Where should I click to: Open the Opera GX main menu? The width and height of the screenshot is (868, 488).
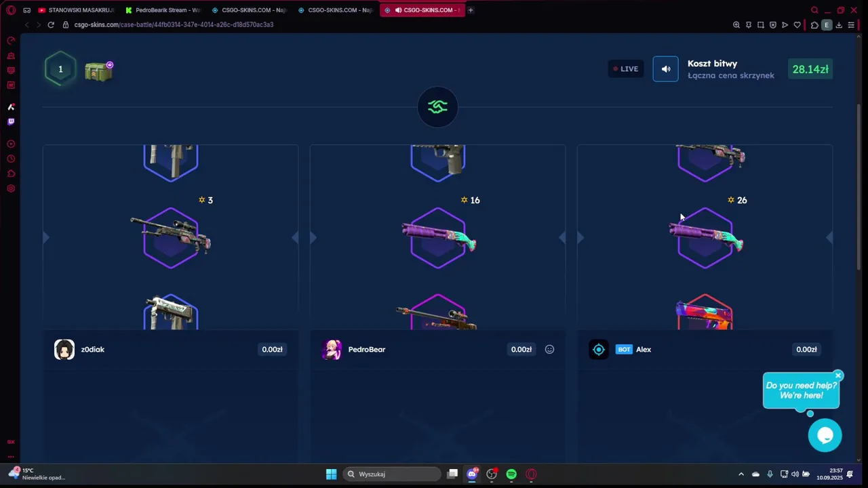[x=11, y=10]
